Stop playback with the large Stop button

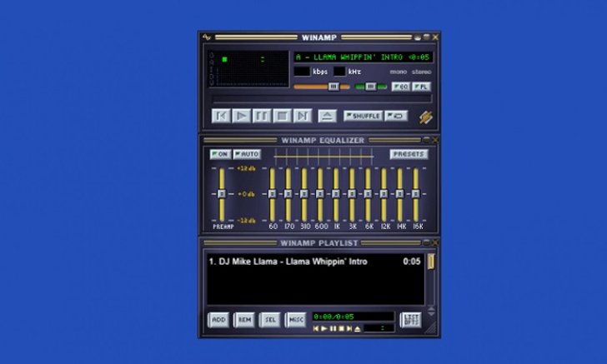282,116
